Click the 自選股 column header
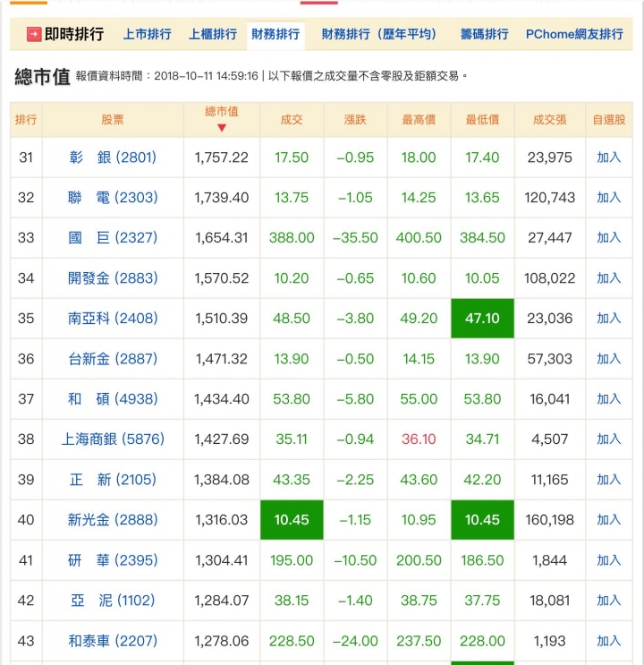Image resolution: width=644 pixels, height=665 pixels. pyautogui.click(x=609, y=120)
